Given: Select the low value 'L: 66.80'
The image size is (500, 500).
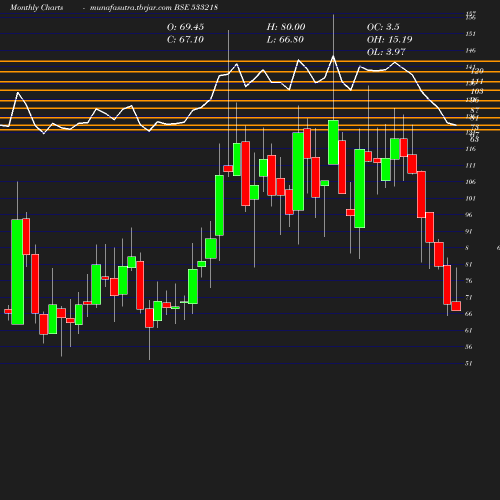Looking at the screenshot, I should pyautogui.click(x=285, y=39).
